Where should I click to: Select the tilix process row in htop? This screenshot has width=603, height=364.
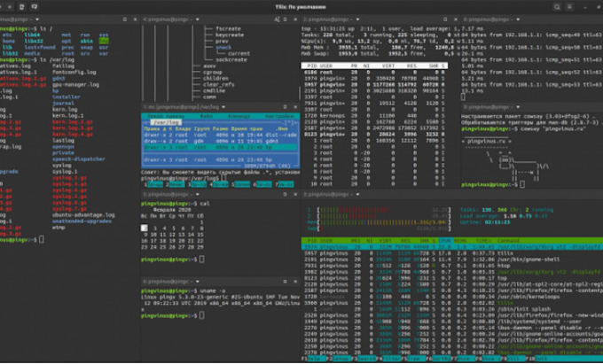[x=452, y=253]
